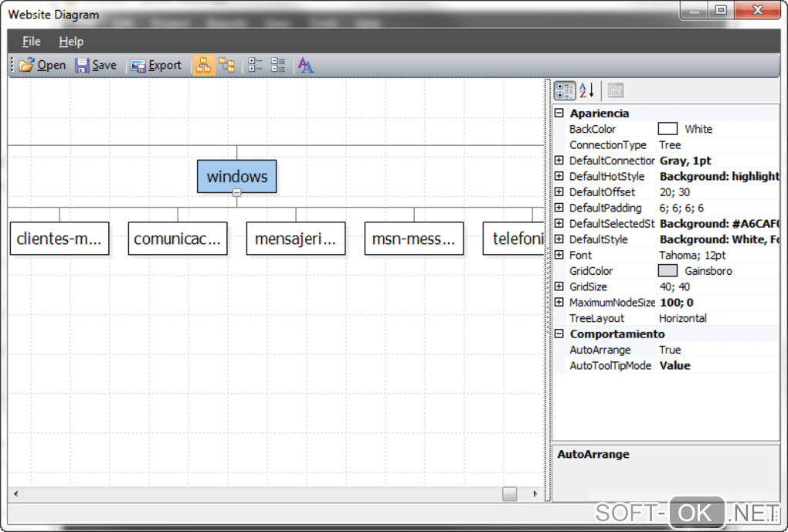Click the 6; 6; 6; 6 padding value
Viewport: 788px width, 532px height.
click(681, 208)
